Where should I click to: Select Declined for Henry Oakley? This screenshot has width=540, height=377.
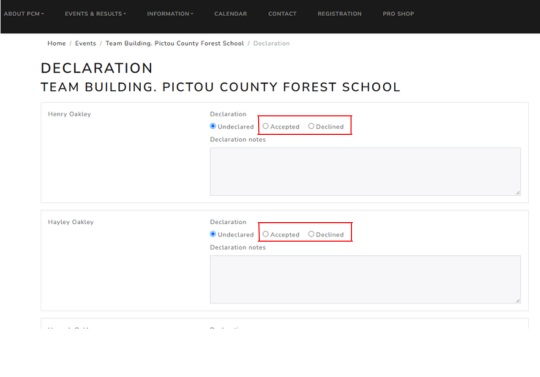311,126
